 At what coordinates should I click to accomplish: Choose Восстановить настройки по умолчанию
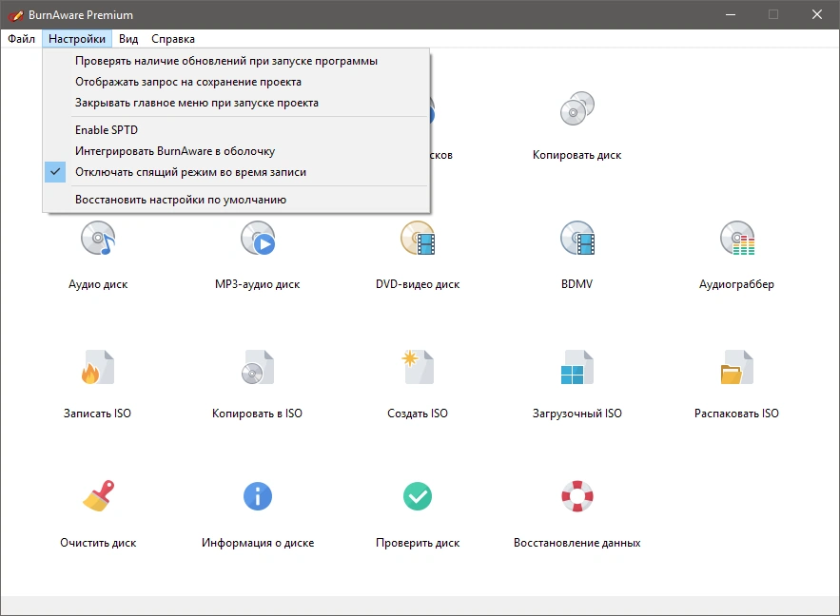point(236,200)
